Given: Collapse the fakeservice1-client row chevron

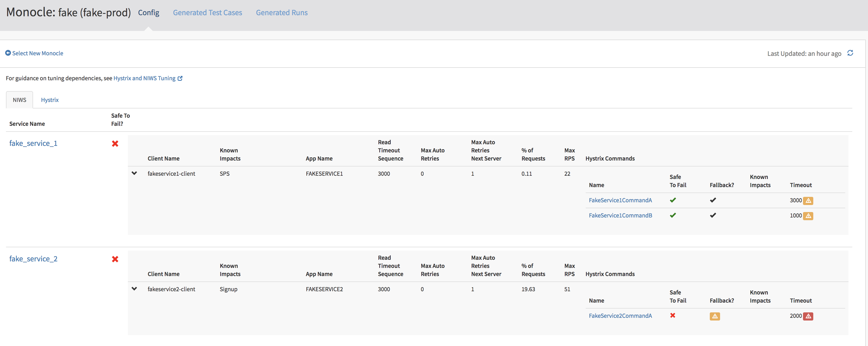Looking at the screenshot, I should coord(134,173).
